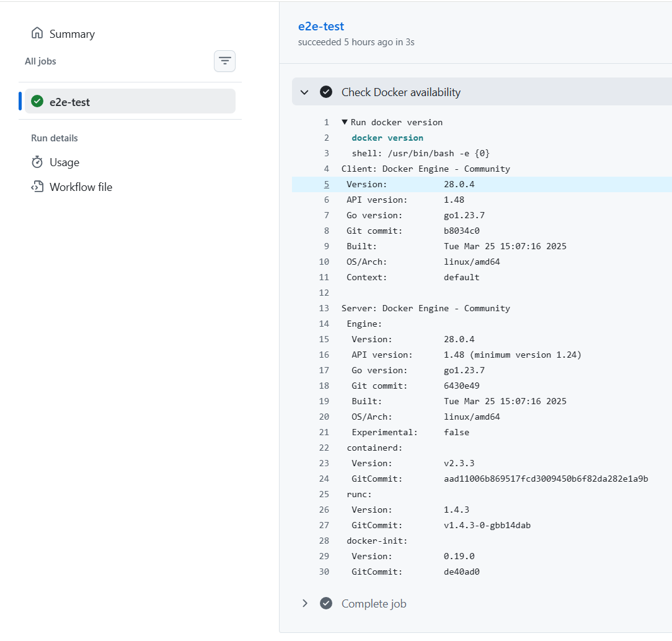
Task: Click the 'Context: default' line
Action: 413,277
